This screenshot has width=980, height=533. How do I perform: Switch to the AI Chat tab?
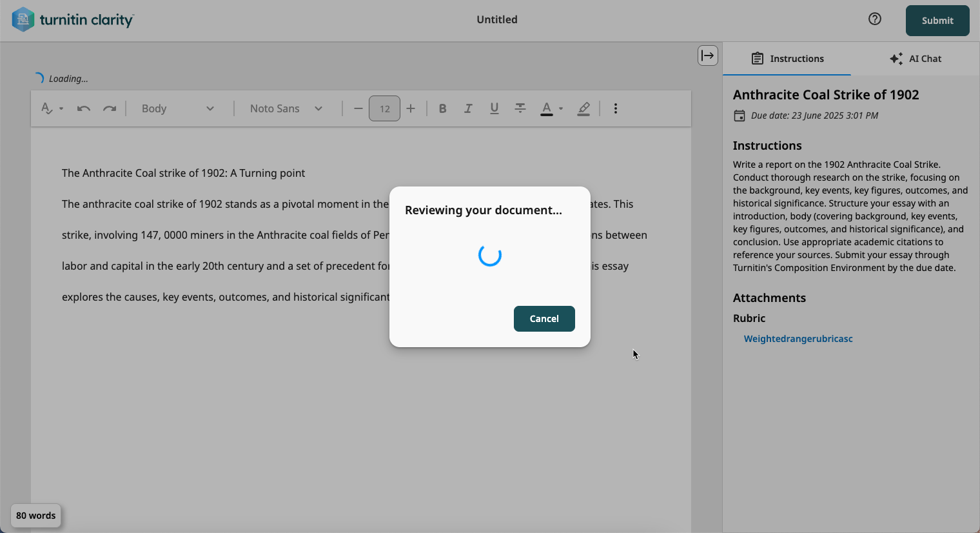pyautogui.click(x=916, y=59)
